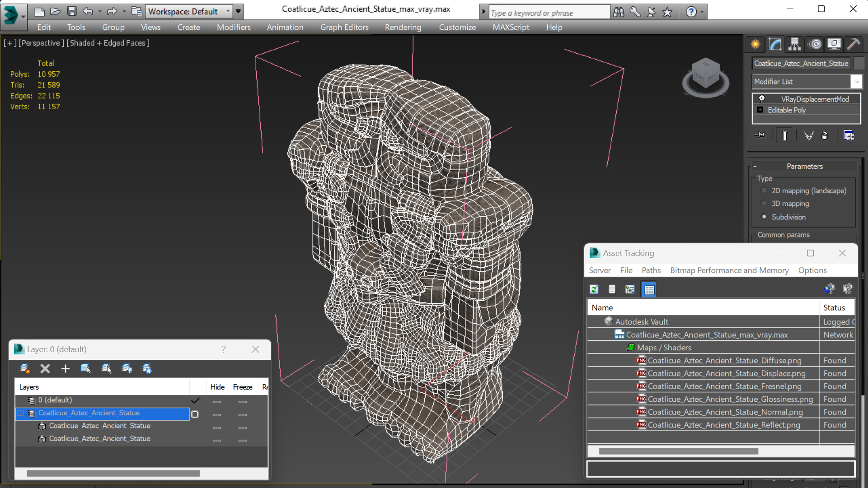Click the Pin Stack icon
The height and width of the screenshot is (488, 868).
(x=760, y=135)
